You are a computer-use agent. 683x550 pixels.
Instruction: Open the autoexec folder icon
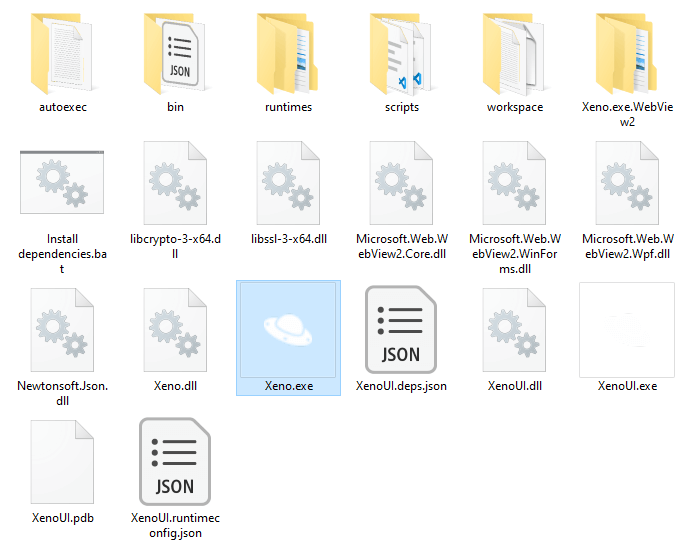pos(61,53)
